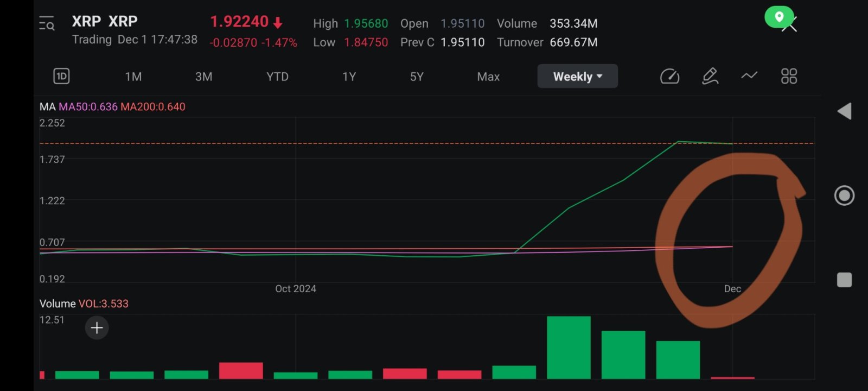Tap the 0.707 price axis label
868x391 pixels.
click(x=52, y=242)
